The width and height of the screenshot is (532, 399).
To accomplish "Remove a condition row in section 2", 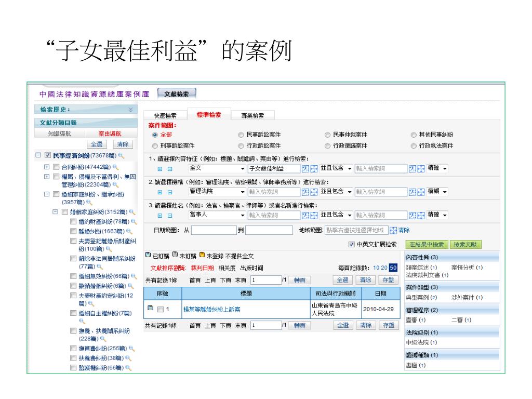I will [170, 192].
